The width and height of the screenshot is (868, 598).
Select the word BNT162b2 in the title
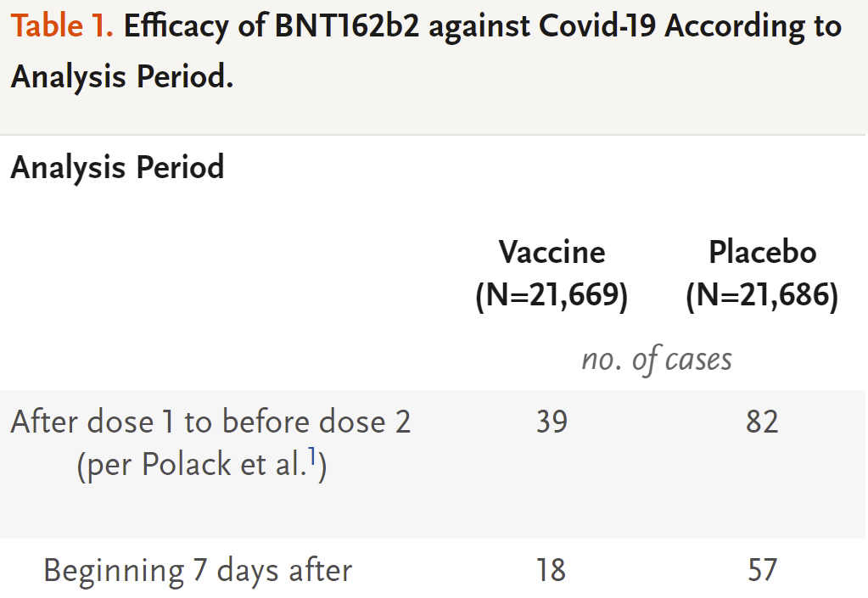tap(347, 26)
